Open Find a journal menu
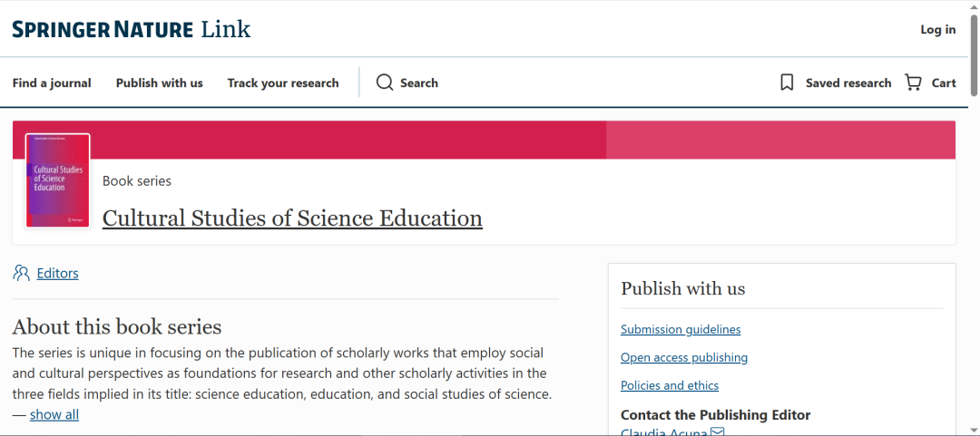Viewport: 980px width, 436px height. pyautogui.click(x=52, y=82)
